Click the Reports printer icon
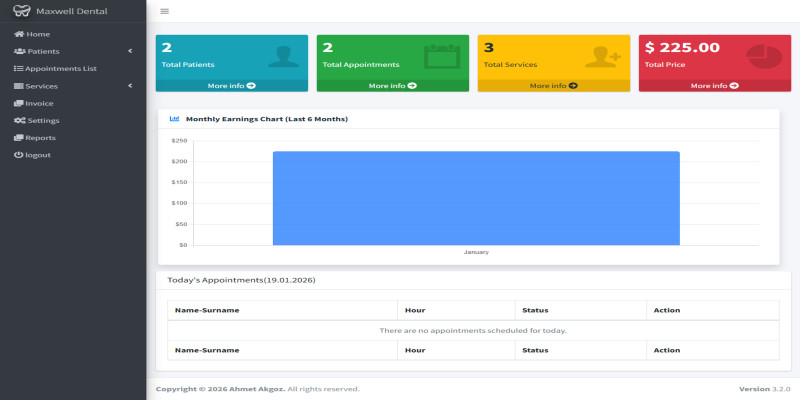Screen dimensions: 800x400 (19, 138)
